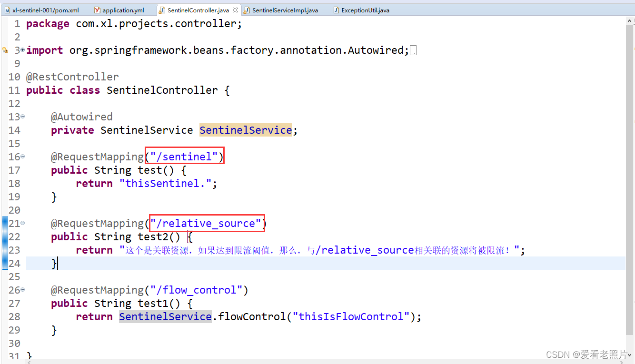Click the highlighted SentinelService field name on line 14
The width and height of the screenshot is (635, 364).
pos(245,130)
